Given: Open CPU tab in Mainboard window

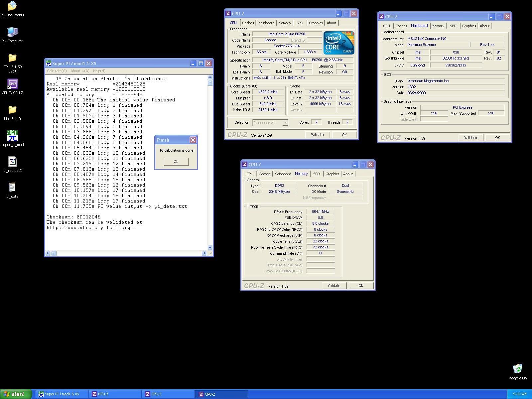Looking at the screenshot, I should point(386,26).
